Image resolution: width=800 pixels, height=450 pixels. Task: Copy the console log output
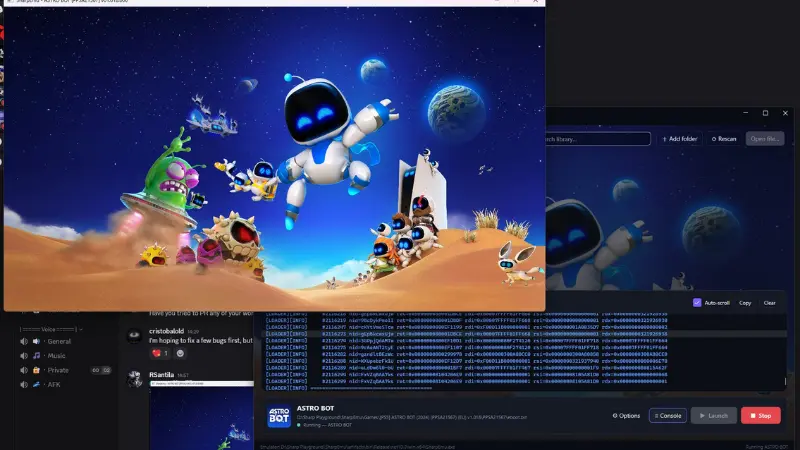745,303
